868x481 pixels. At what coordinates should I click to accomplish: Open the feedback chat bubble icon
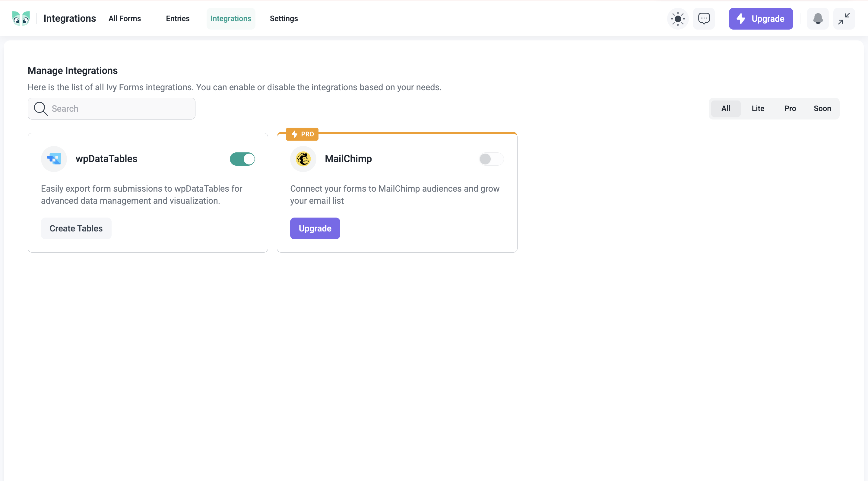click(704, 18)
